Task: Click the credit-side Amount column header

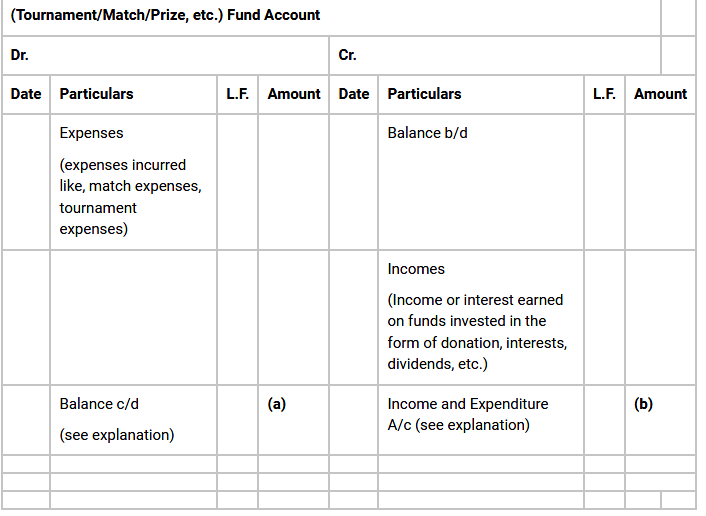Action: [x=660, y=94]
